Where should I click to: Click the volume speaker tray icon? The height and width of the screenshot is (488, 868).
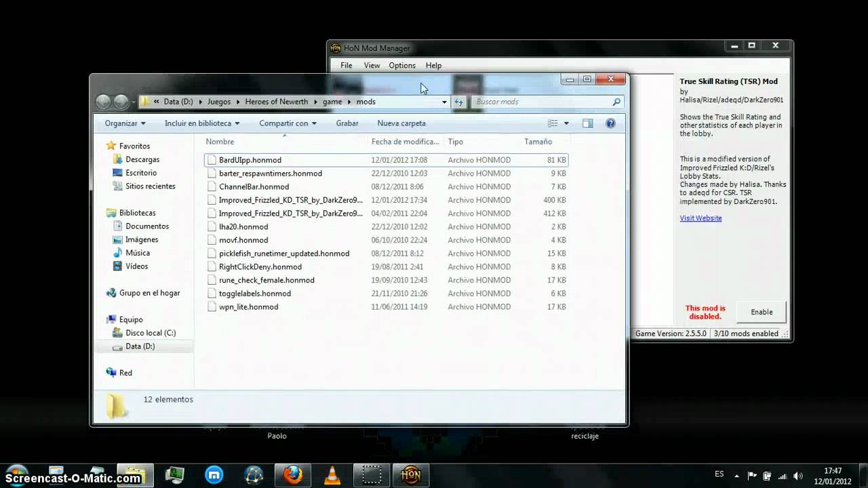pos(797,475)
